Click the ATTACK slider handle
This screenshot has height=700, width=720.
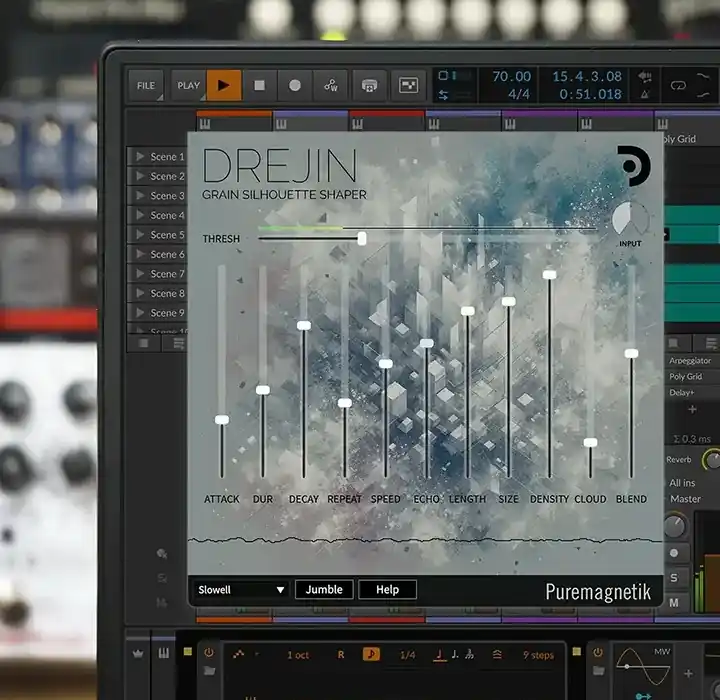(x=222, y=419)
